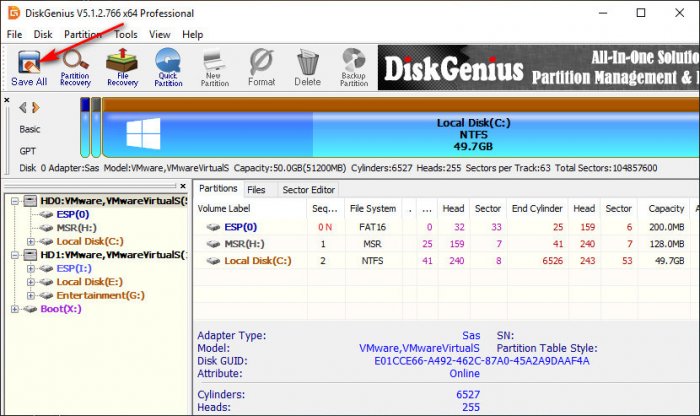Screen dimensions: 700x416
Task: Open the Partition menu
Action: [83, 34]
